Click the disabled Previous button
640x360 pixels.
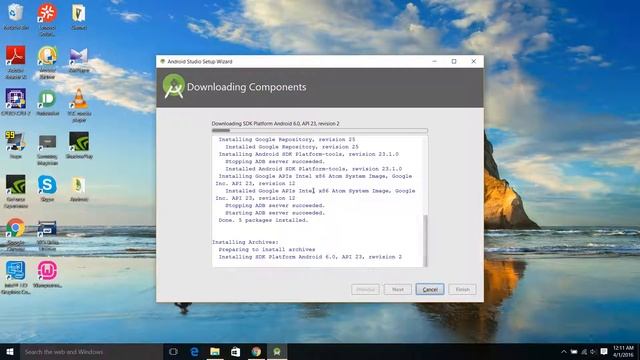pyautogui.click(x=365, y=289)
